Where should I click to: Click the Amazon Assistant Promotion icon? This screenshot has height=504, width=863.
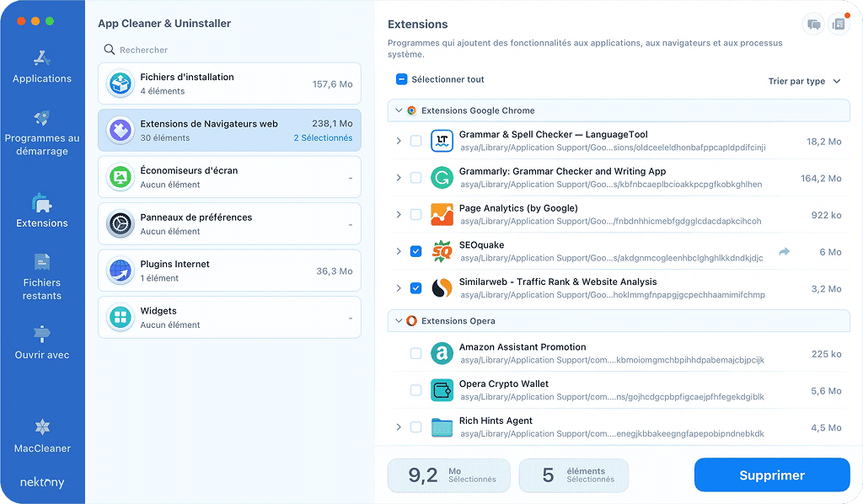pyautogui.click(x=442, y=353)
